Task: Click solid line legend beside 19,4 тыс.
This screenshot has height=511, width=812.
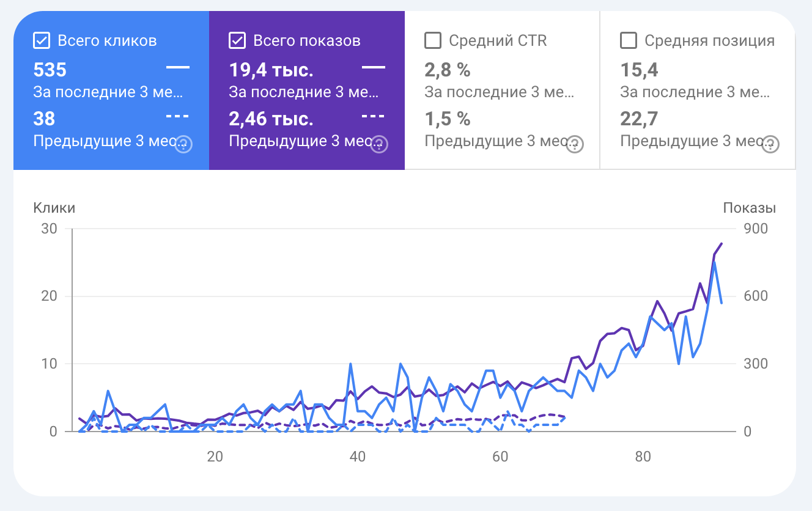Action: pyautogui.click(x=373, y=67)
